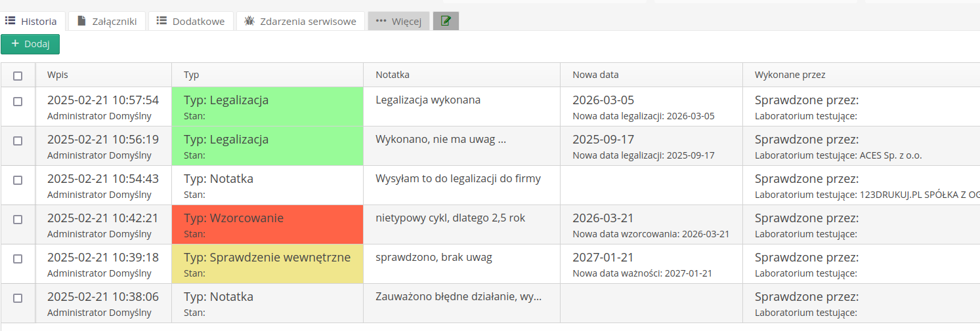Screen dimensions: 980x331
Task: Switch to the Załączniki tab
Action: point(107,21)
